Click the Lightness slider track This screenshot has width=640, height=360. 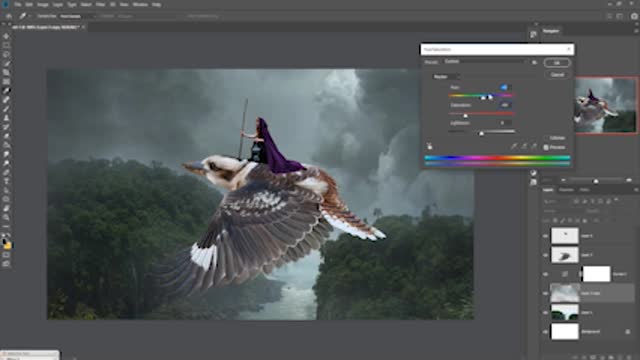(x=481, y=131)
